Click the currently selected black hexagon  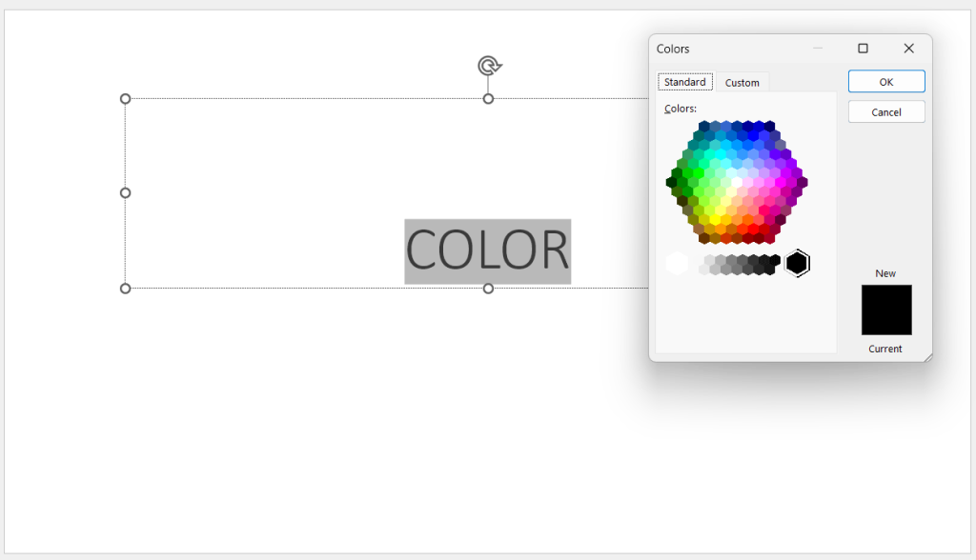tap(798, 262)
